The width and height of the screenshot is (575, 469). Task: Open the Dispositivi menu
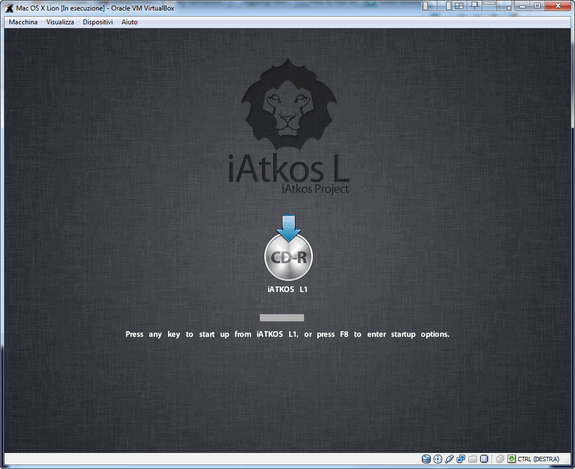point(98,22)
